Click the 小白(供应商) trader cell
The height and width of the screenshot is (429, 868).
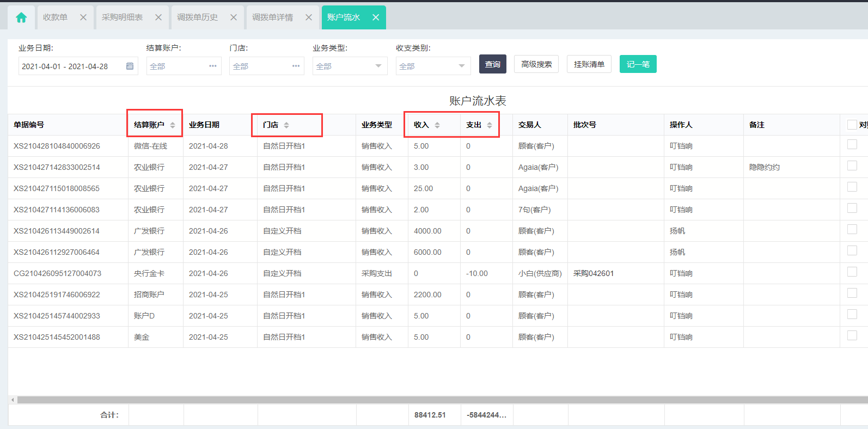coord(540,273)
